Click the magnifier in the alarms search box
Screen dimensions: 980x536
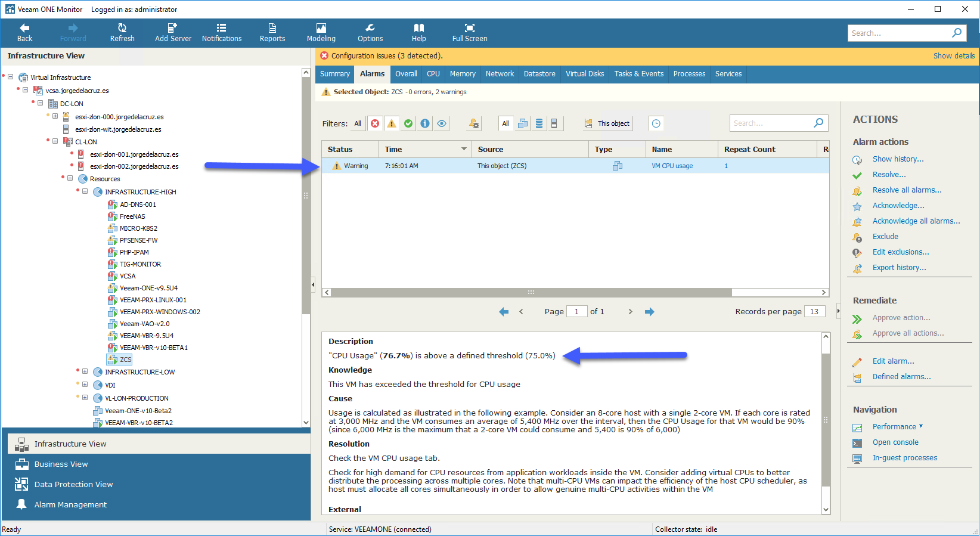coord(819,123)
